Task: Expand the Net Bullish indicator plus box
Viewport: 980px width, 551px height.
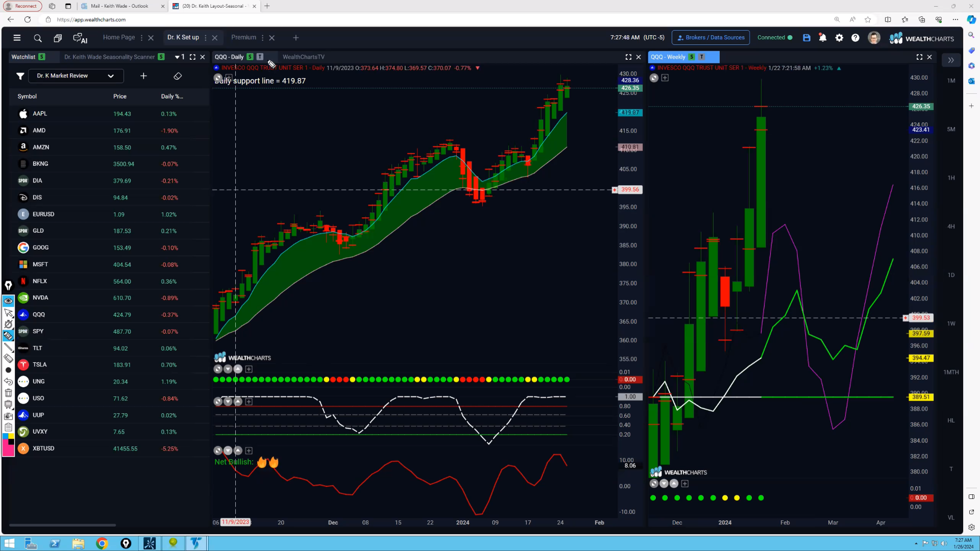Action: 249,451
